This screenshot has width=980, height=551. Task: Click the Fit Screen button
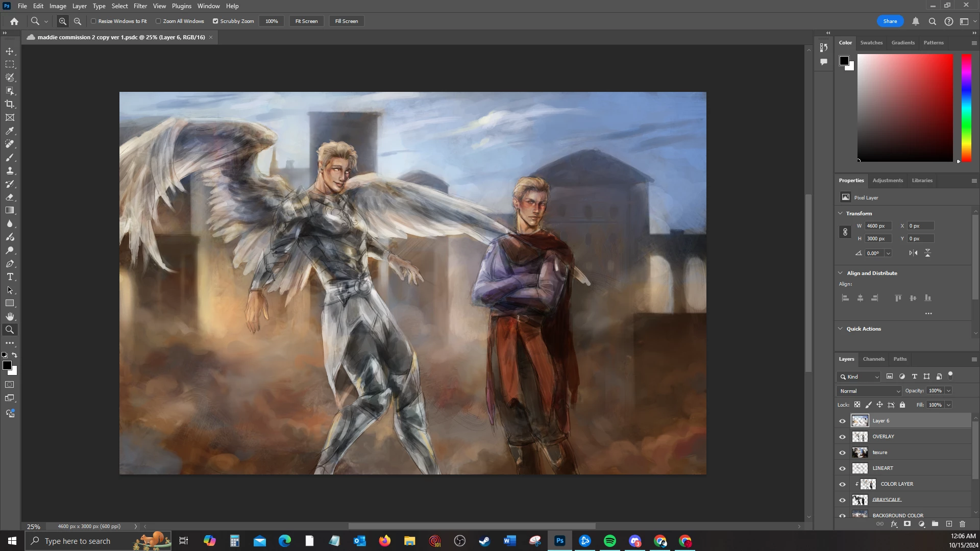(306, 21)
